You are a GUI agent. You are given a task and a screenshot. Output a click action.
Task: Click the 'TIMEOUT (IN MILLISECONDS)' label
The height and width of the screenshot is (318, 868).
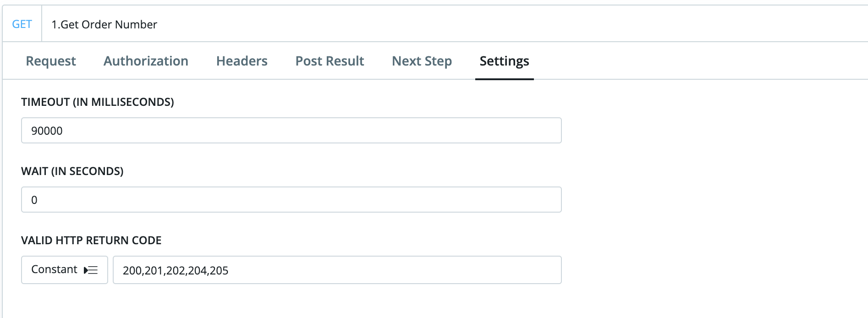97,102
